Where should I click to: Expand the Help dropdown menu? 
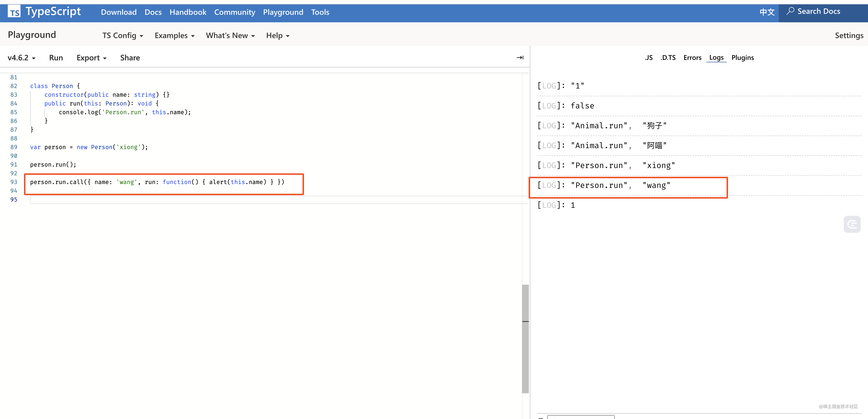pos(278,35)
